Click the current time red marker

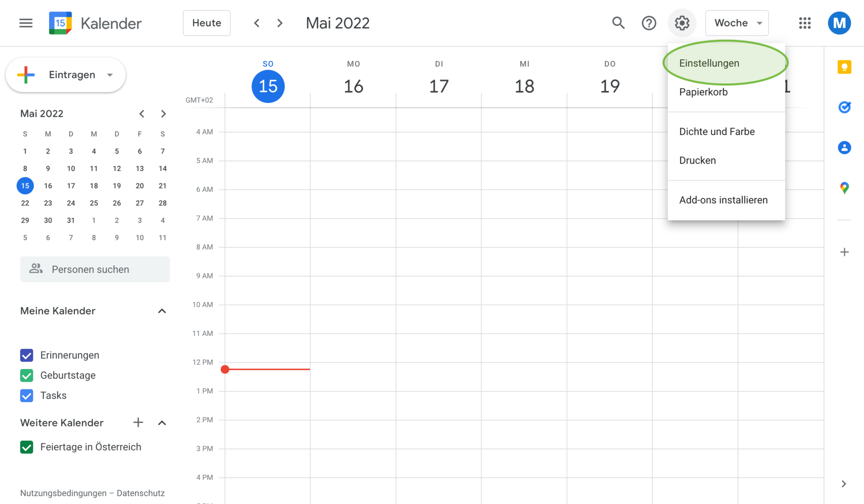(x=225, y=369)
